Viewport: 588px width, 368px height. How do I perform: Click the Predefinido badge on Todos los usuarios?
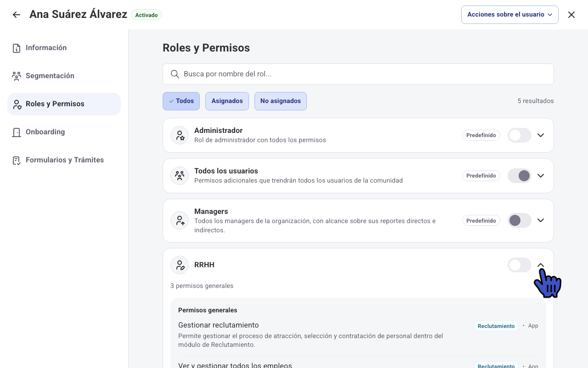(x=481, y=176)
